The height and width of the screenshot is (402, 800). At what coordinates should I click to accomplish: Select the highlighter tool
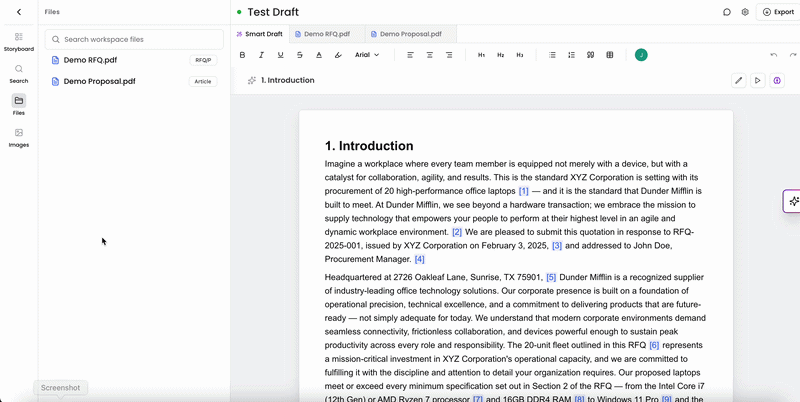click(338, 55)
